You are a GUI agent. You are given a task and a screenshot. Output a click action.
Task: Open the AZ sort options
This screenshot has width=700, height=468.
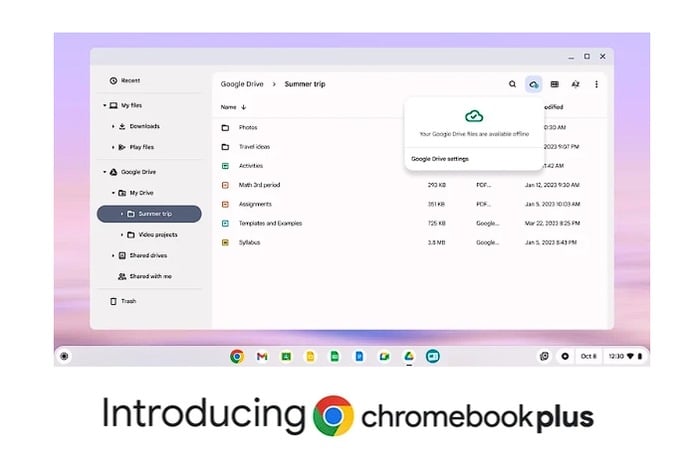click(575, 84)
